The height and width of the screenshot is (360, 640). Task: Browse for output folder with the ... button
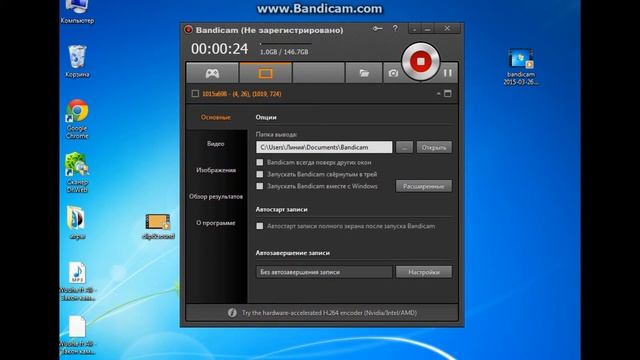tap(404, 147)
